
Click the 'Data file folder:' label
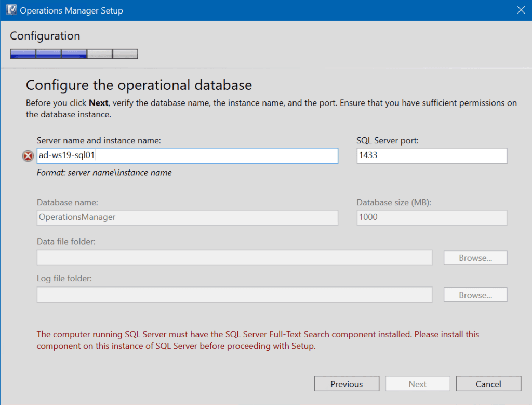pos(66,241)
